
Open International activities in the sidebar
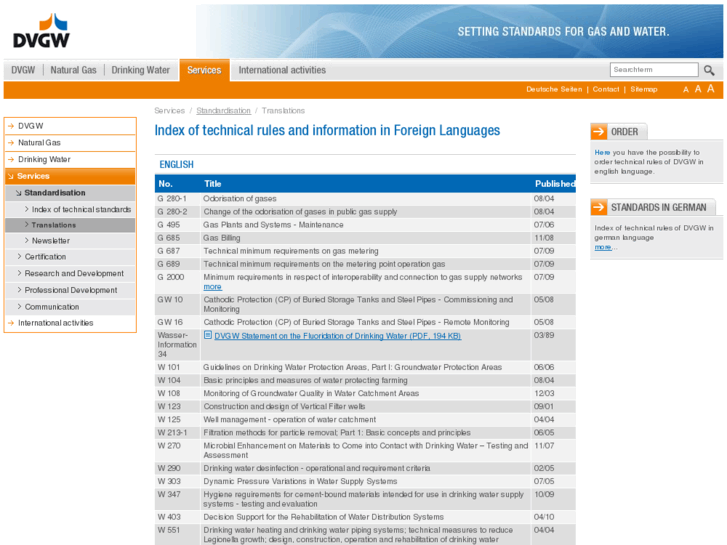(70, 323)
